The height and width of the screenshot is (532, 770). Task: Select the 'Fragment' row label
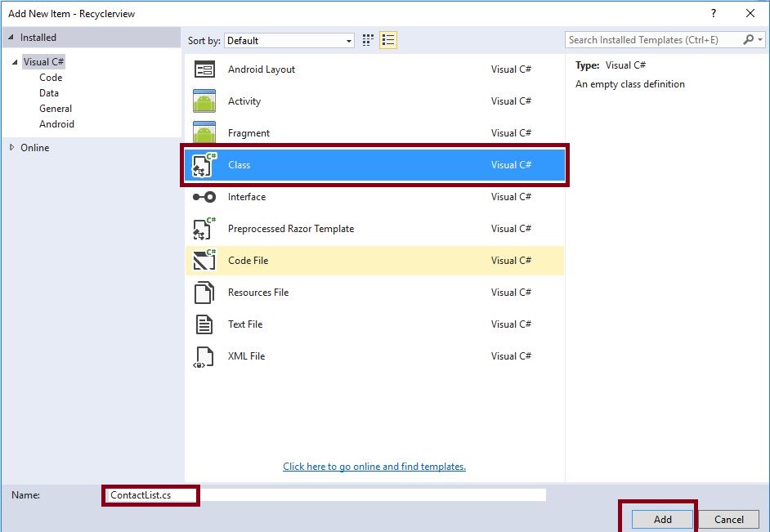pyautogui.click(x=248, y=133)
